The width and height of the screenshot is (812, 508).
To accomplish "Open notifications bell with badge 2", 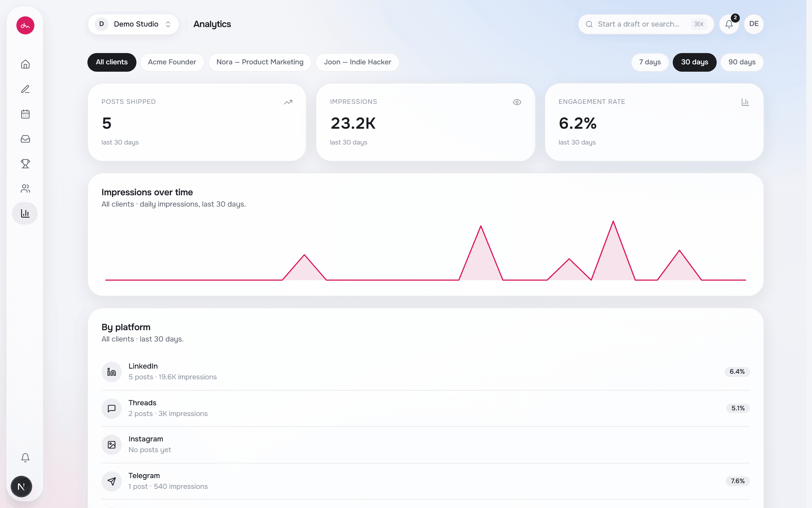I will tap(729, 24).
